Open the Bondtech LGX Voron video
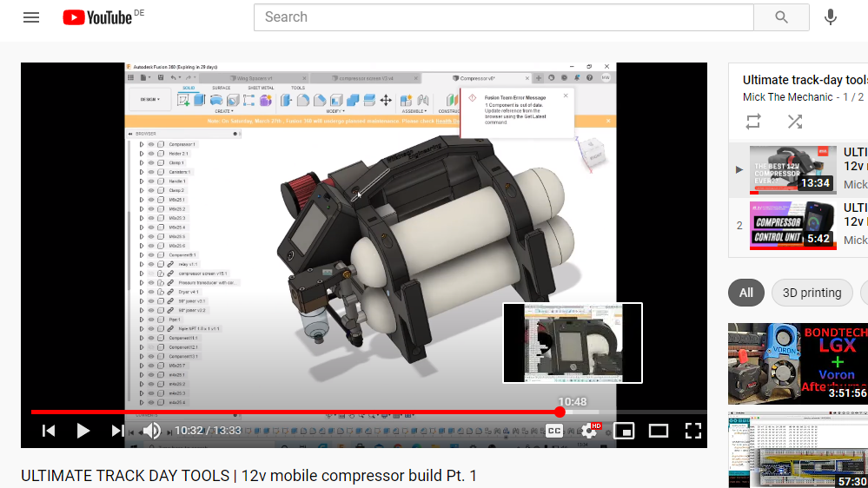Viewport: 868px width, 488px height. coord(798,364)
